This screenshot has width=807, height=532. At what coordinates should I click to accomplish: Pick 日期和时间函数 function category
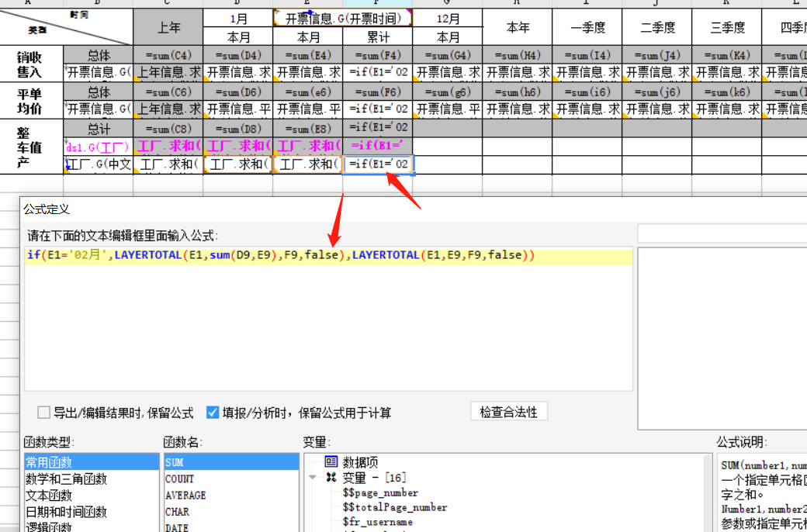66,512
